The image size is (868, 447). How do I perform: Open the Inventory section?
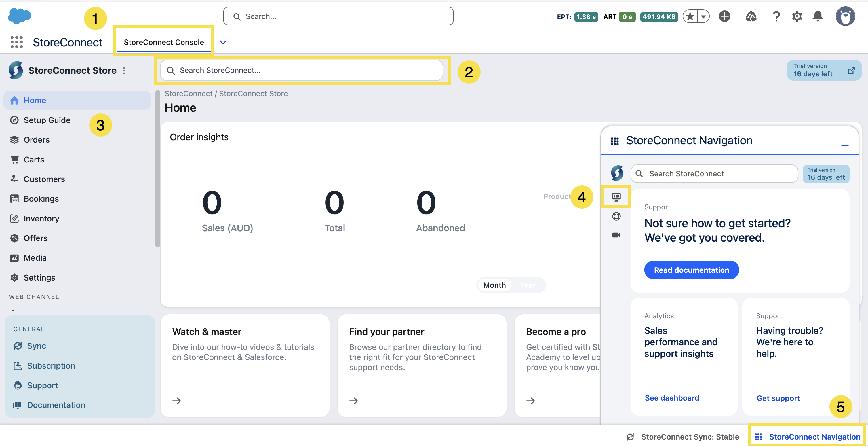pos(41,218)
